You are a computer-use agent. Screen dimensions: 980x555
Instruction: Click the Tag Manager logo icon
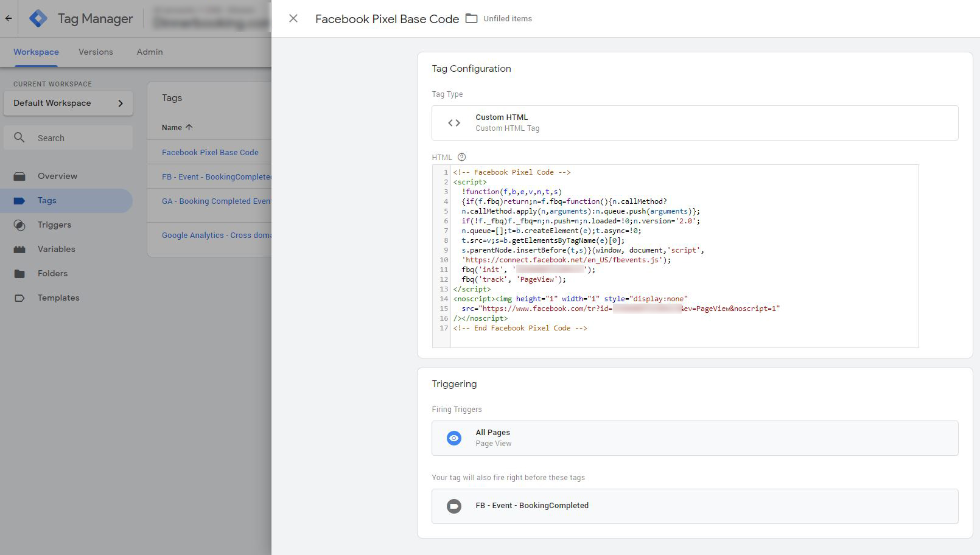pos(38,18)
